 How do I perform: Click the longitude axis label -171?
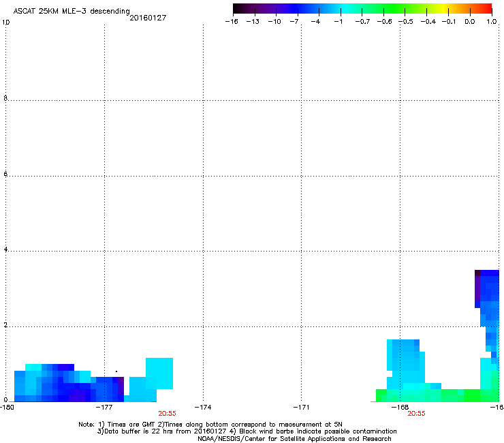302,408
